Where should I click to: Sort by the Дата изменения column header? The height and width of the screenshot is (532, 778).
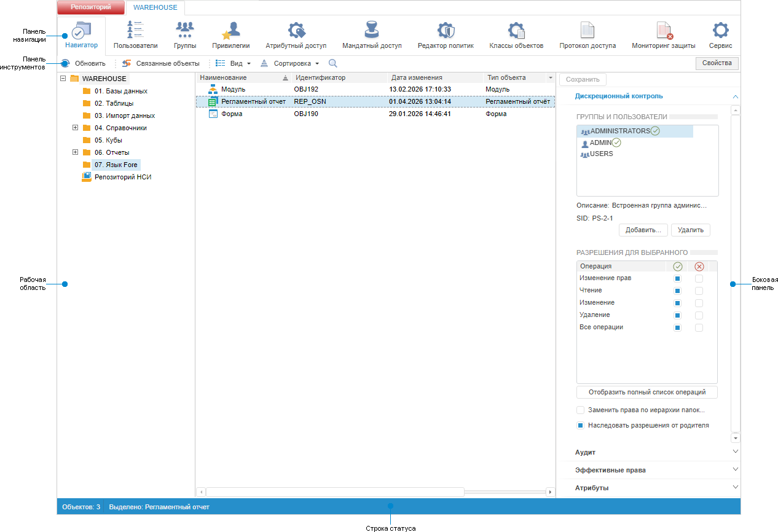(436, 78)
